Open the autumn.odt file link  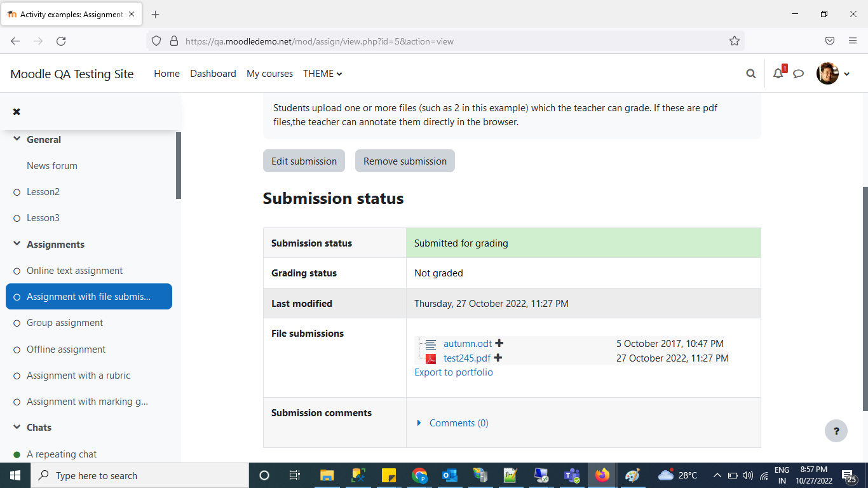tap(468, 344)
